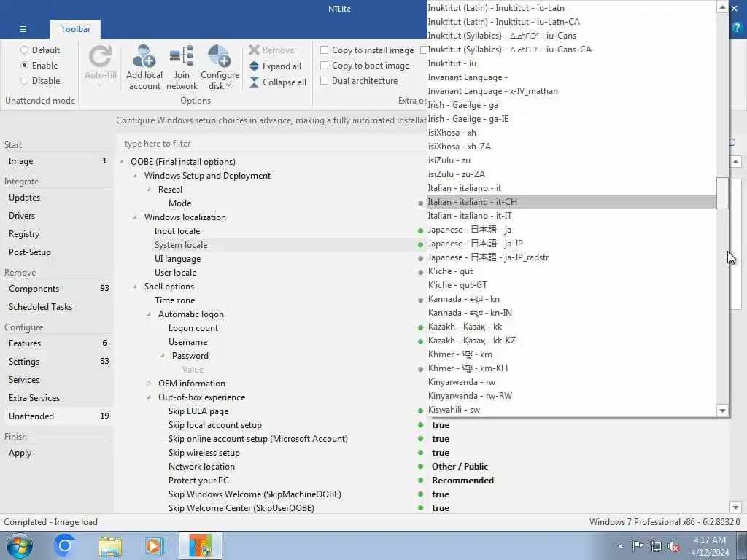
Task: Collapse OOBE (Final install options) node
Action: pyautogui.click(x=121, y=162)
